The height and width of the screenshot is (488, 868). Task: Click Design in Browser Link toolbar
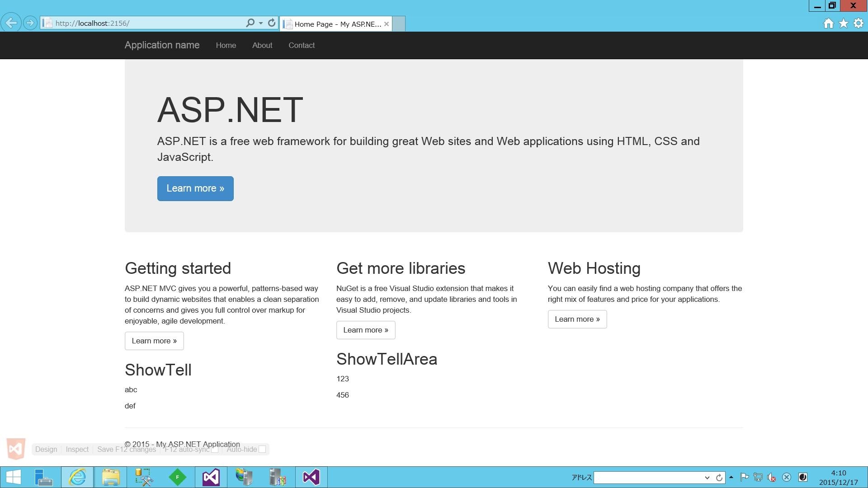coord(46,449)
